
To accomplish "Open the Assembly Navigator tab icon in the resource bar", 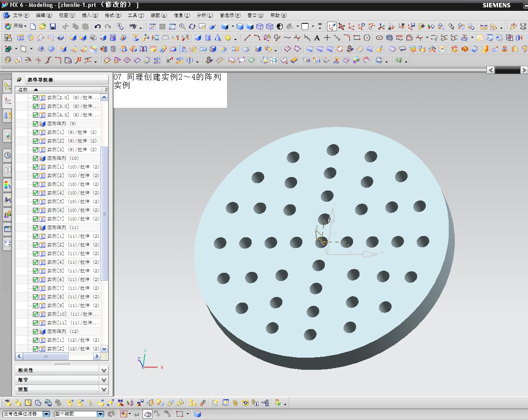I will [7, 86].
